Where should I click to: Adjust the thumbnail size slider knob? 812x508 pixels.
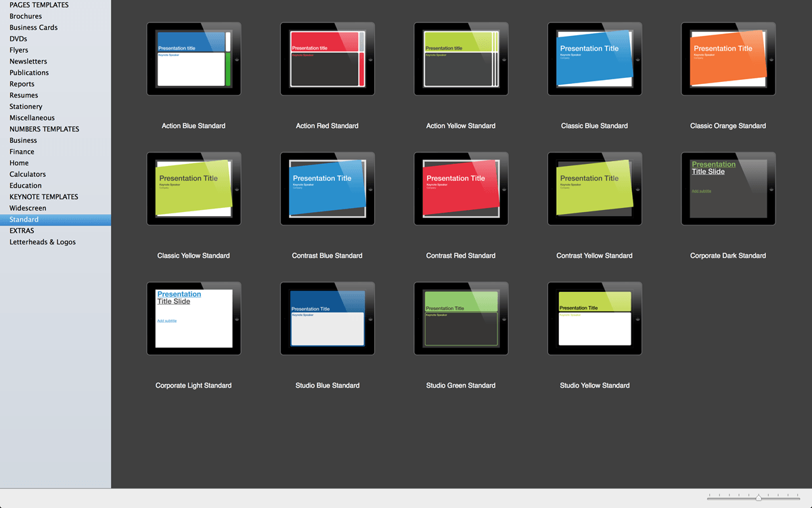[759, 498]
